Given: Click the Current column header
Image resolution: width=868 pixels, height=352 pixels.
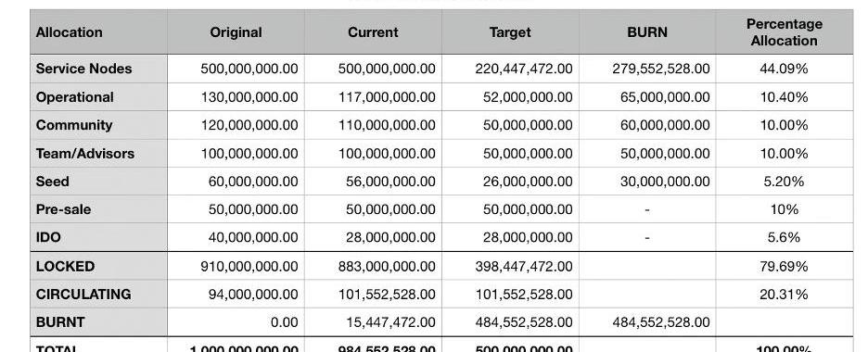Looking at the screenshot, I should pyautogui.click(x=373, y=32).
